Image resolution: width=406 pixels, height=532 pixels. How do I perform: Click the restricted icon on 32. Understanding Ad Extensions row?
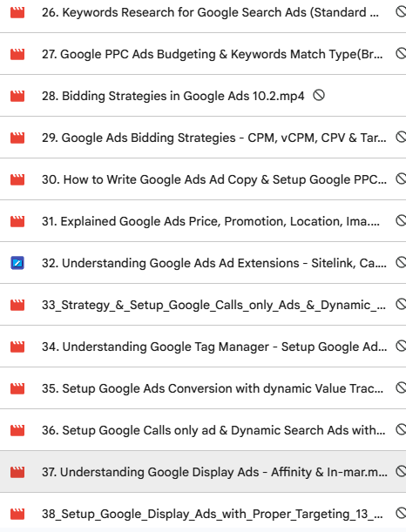401,262
